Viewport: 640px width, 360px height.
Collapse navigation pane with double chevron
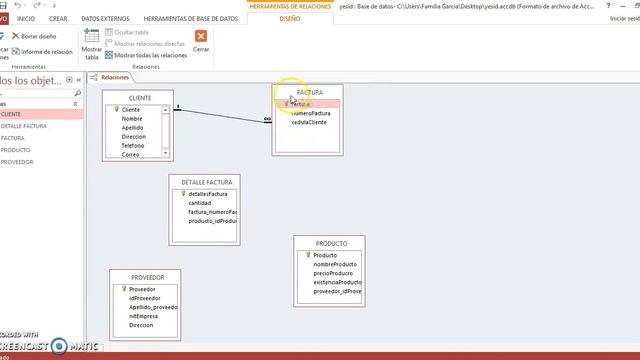click(x=79, y=80)
